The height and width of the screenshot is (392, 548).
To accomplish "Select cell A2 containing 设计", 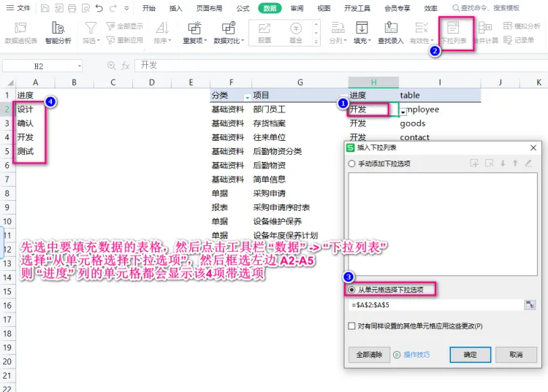I will pyautogui.click(x=35, y=109).
